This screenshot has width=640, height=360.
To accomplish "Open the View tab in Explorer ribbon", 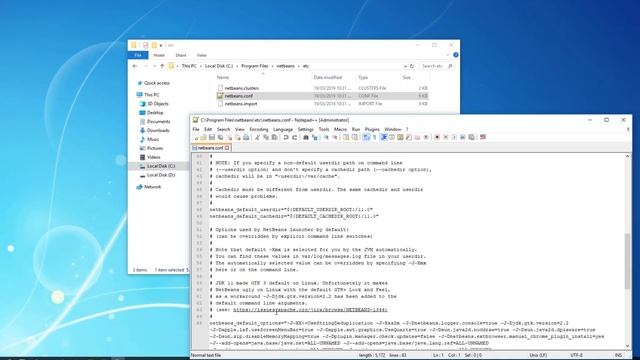I will tap(202, 55).
